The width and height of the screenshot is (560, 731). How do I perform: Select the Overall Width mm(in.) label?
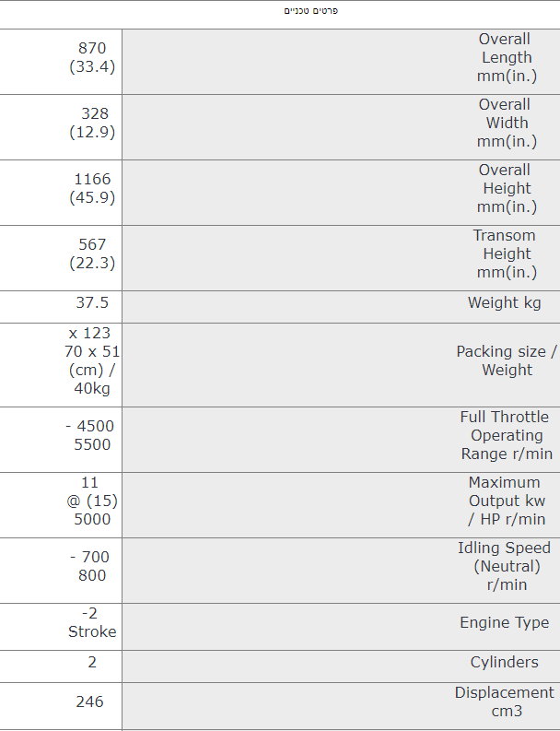pyautogui.click(x=507, y=123)
